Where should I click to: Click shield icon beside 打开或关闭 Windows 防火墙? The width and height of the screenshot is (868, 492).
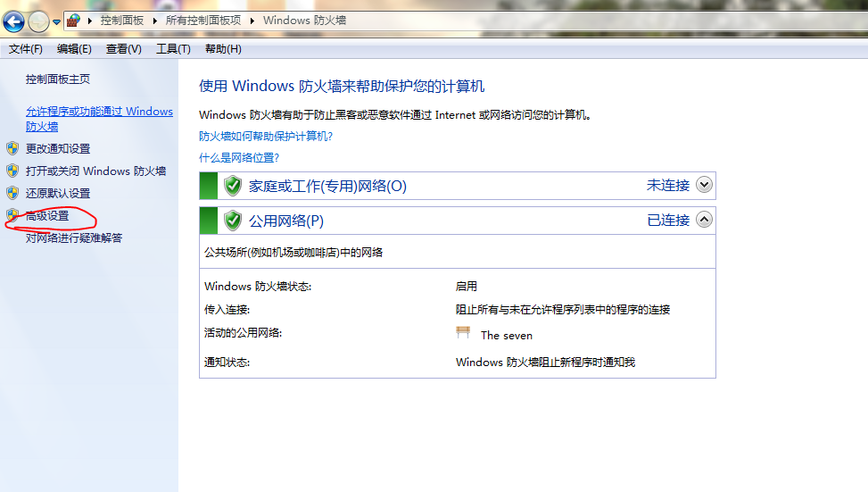pyautogui.click(x=12, y=171)
